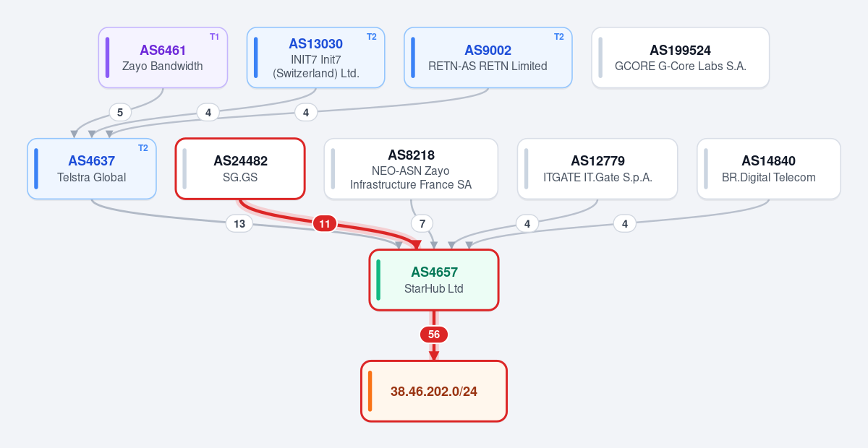The height and width of the screenshot is (448, 868).
Task: Click the red edge badge labeled 56
Action: (x=434, y=335)
